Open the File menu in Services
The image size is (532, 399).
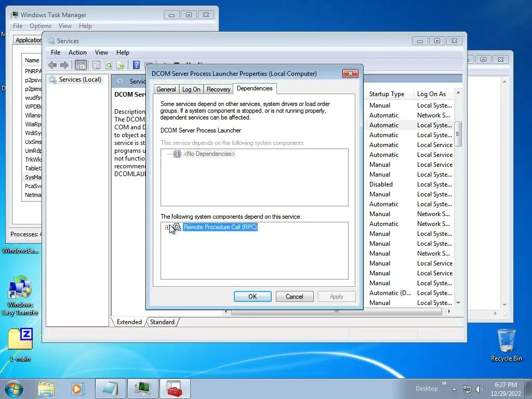55,52
